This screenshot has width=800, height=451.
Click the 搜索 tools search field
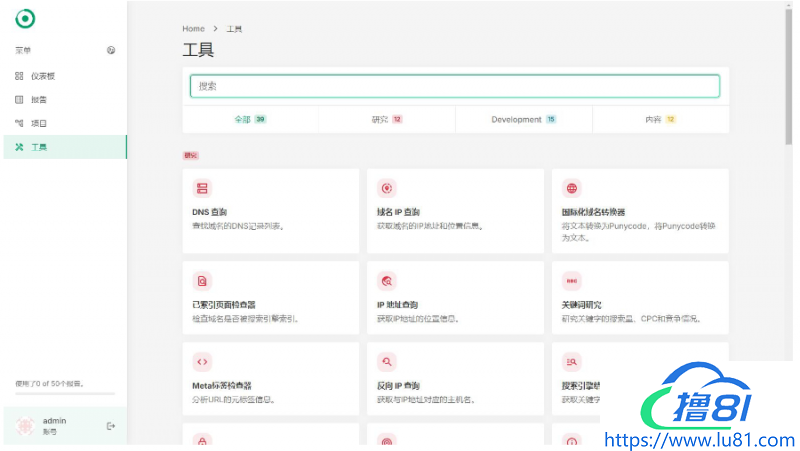(x=455, y=86)
